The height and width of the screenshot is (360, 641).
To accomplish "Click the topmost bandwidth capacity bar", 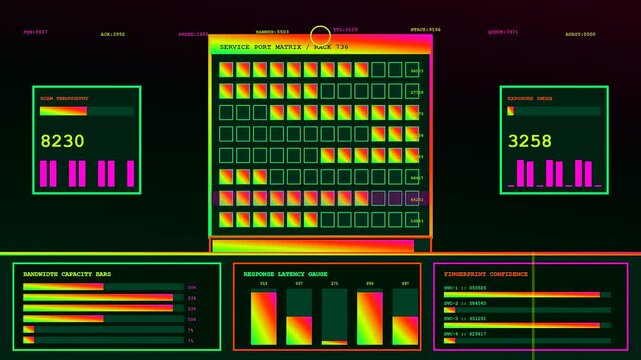I will tap(103, 287).
